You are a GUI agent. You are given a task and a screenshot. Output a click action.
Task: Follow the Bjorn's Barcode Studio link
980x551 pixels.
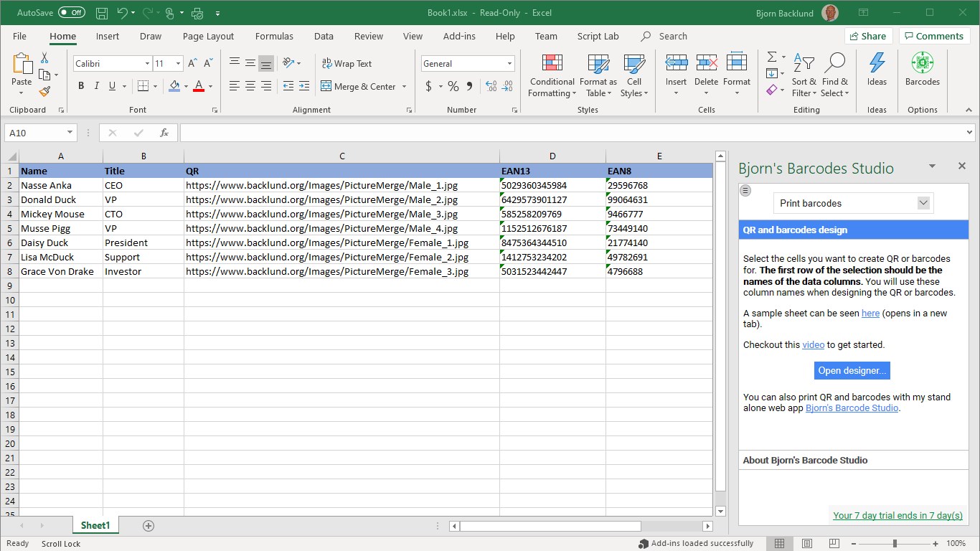[x=852, y=408]
